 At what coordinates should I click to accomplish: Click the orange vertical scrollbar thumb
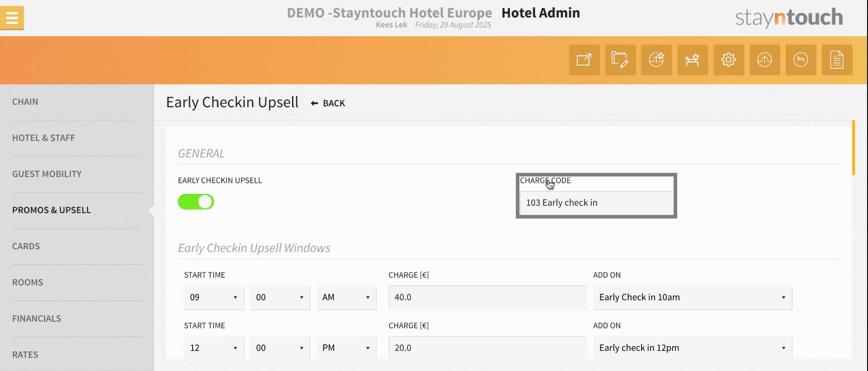tap(854, 147)
